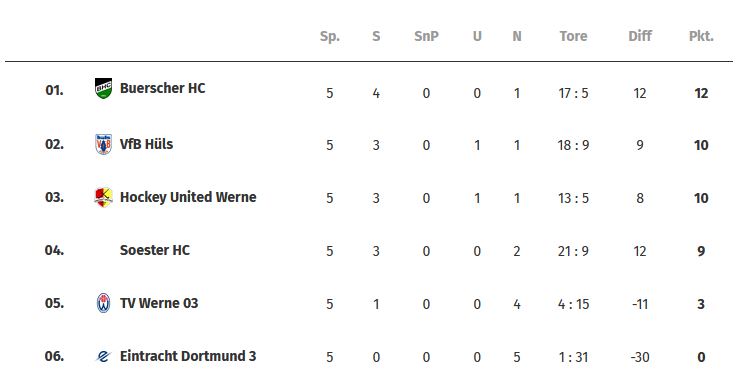Image resolution: width=747 pixels, height=389 pixels.
Task: Click the TV Werne 03 crest
Action: pyautogui.click(x=103, y=303)
